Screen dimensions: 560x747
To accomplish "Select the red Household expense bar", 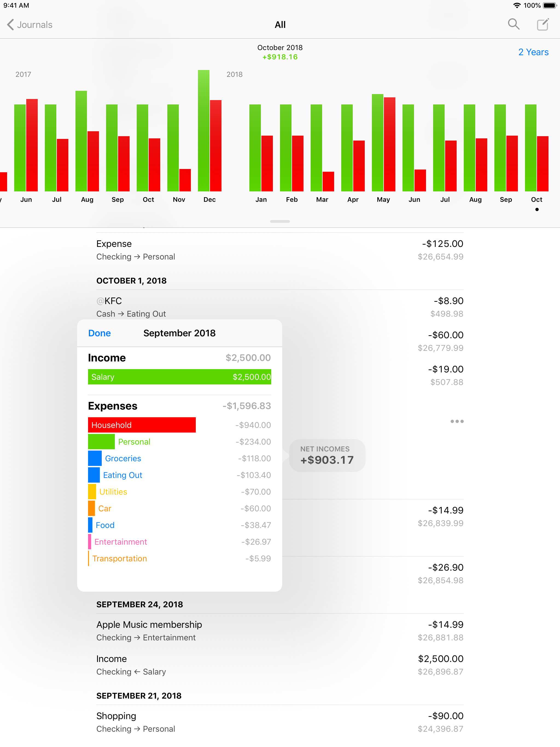I will [x=142, y=425].
